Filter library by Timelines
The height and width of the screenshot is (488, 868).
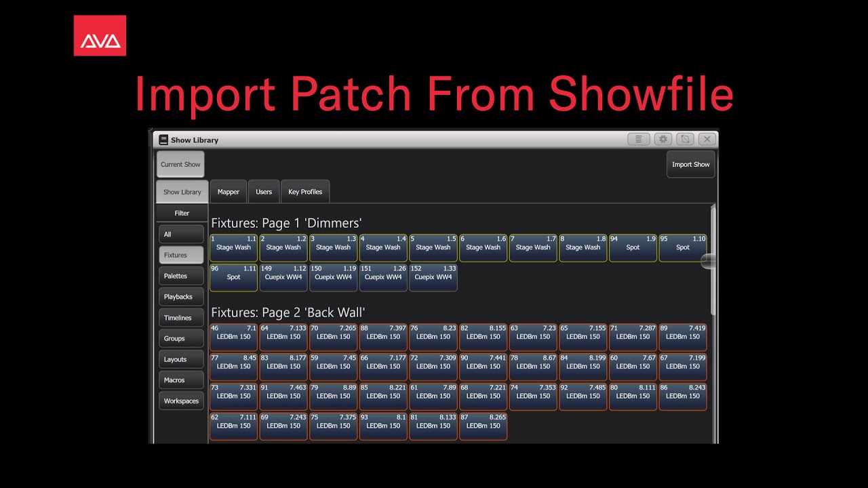coord(181,318)
